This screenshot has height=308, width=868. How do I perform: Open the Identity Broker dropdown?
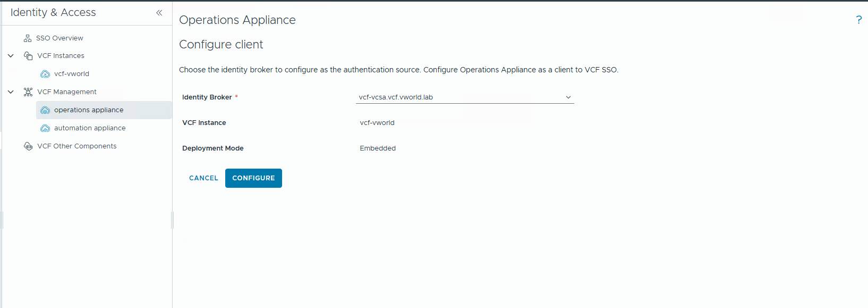pyautogui.click(x=465, y=97)
